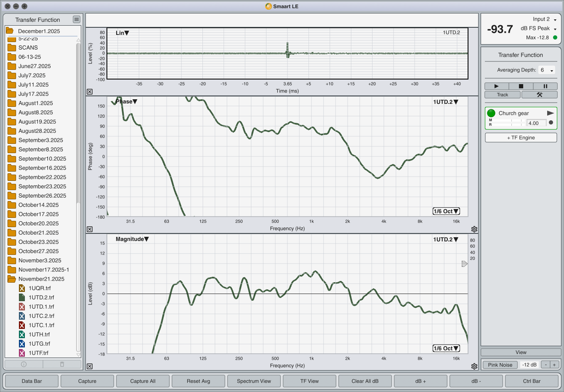Open the Averaging Depth dropdown
564x392 pixels.
[x=547, y=70]
